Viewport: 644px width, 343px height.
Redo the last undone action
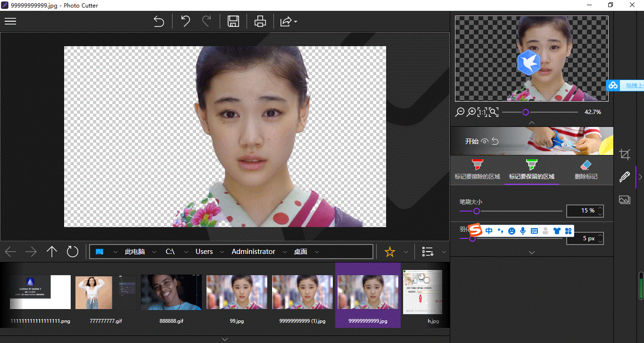206,21
